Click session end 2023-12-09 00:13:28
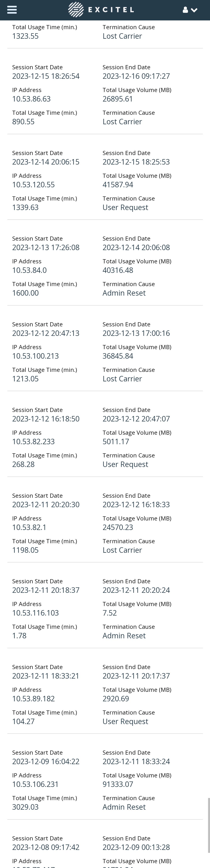 coord(136,847)
